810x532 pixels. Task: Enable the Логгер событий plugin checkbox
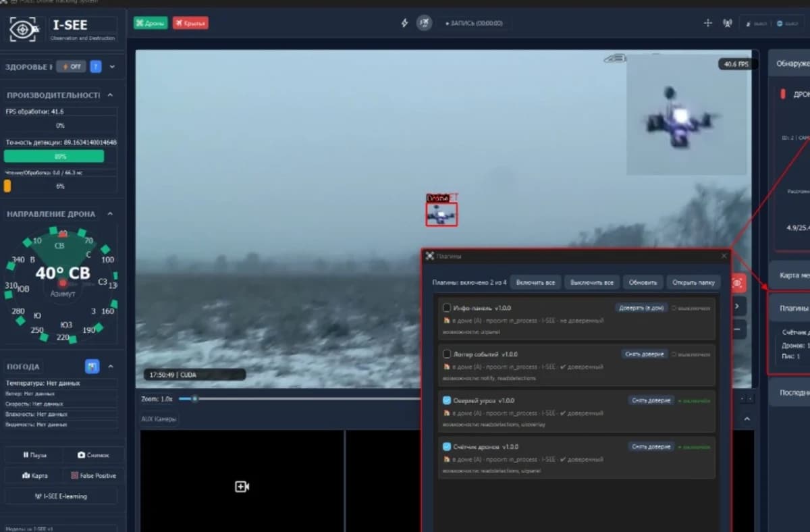tap(447, 354)
